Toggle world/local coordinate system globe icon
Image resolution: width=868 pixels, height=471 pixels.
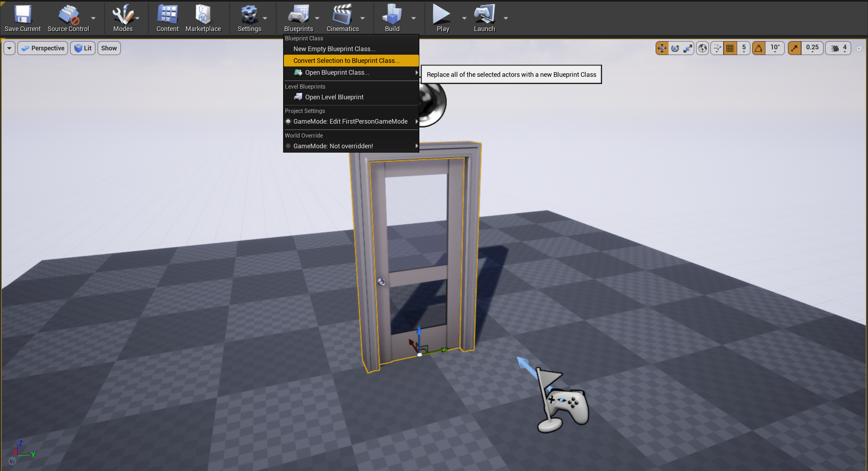(702, 48)
